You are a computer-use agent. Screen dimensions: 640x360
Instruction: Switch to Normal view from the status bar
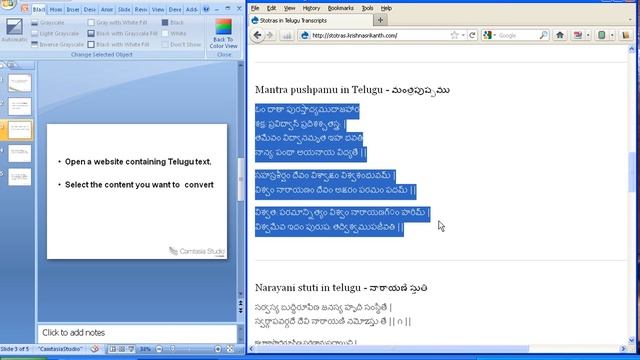(x=113, y=349)
